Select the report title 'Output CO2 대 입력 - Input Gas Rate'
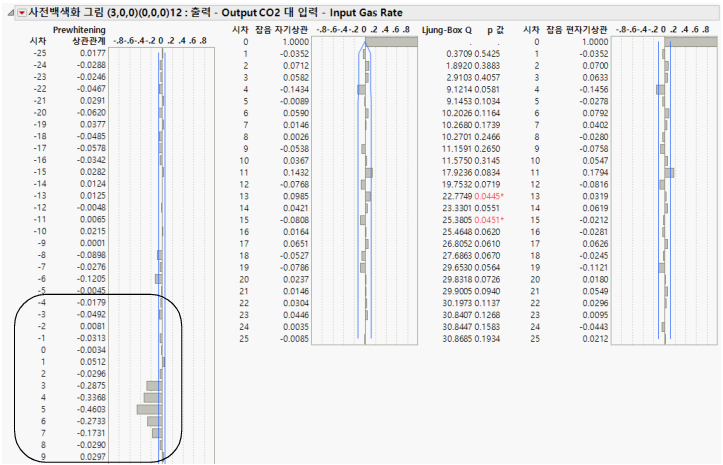 [x=312, y=12]
